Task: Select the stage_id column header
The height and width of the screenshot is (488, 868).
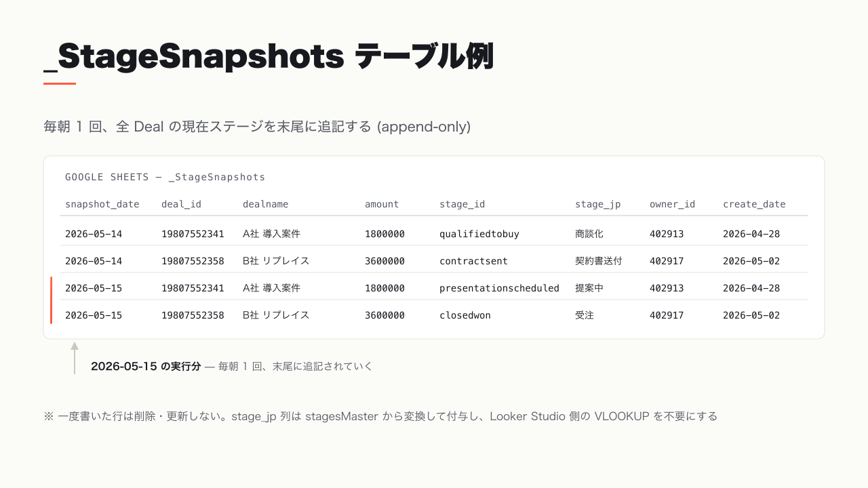Action: (x=462, y=204)
